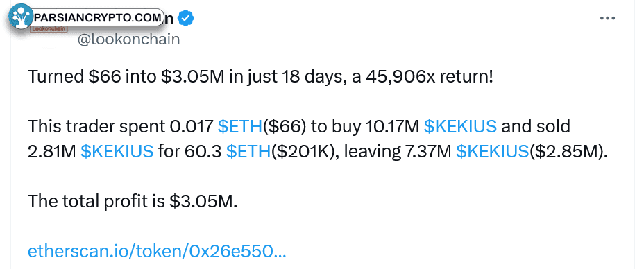
Task: Open the @lookonchain profile handle
Action: (x=128, y=39)
